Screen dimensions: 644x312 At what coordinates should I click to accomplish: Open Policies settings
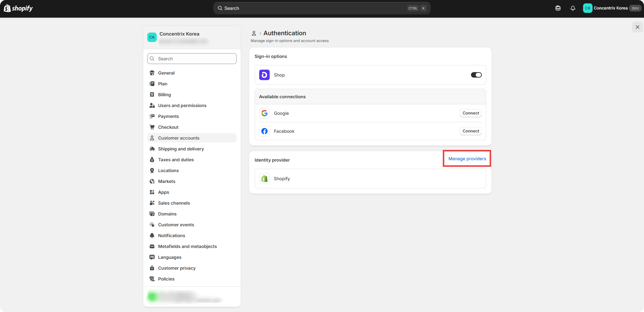[x=192, y=279]
